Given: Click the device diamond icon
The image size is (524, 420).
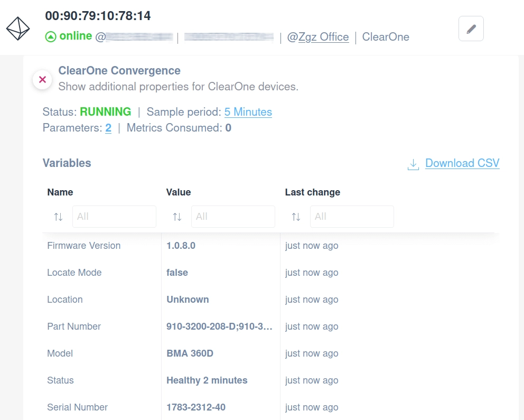Looking at the screenshot, I should tap(18, 29).
